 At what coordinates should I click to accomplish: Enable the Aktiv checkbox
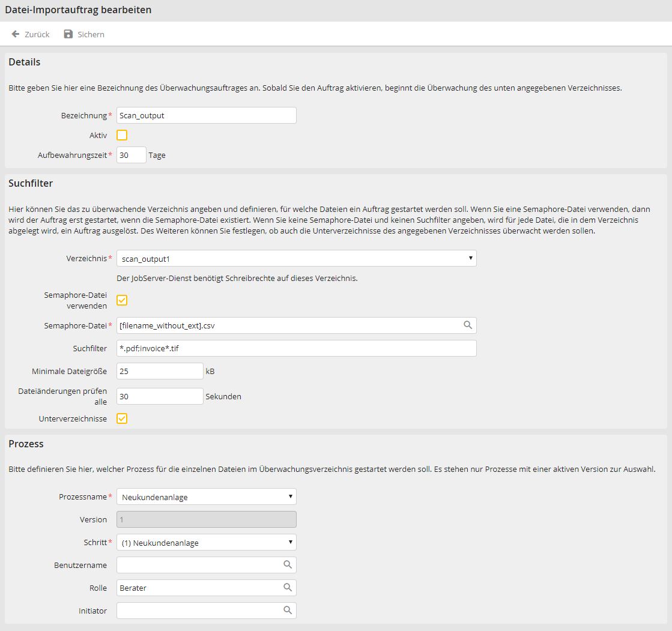pos(122,135)
